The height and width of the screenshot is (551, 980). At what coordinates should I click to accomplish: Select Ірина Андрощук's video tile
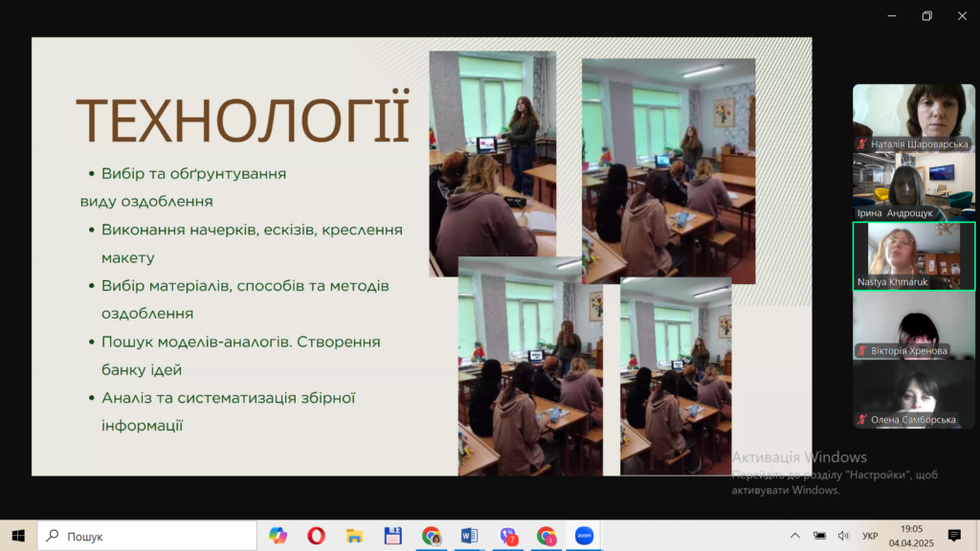coord(913,187)
